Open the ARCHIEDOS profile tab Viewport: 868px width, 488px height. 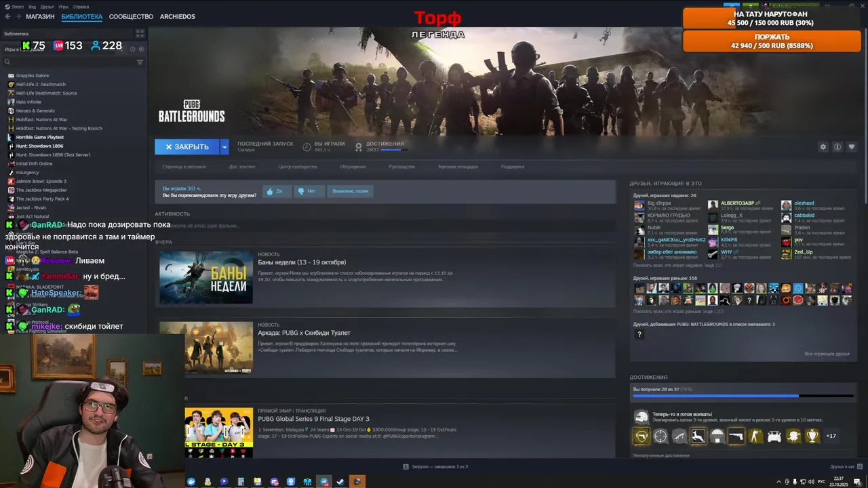pos(177,16)
